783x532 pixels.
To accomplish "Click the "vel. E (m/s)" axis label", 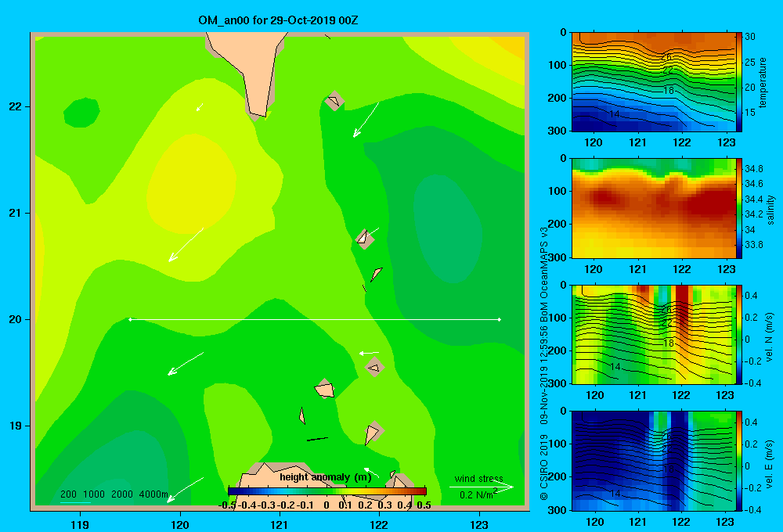I will pos(770,464).
